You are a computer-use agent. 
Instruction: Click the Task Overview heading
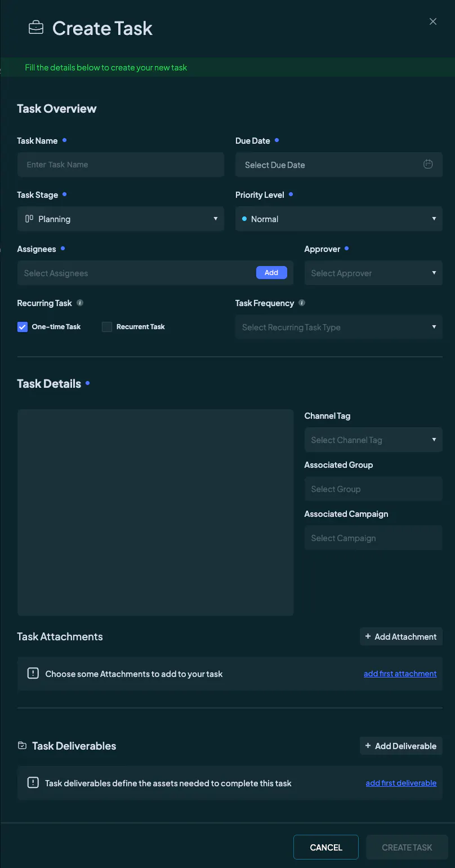click(x=57, y=109)
